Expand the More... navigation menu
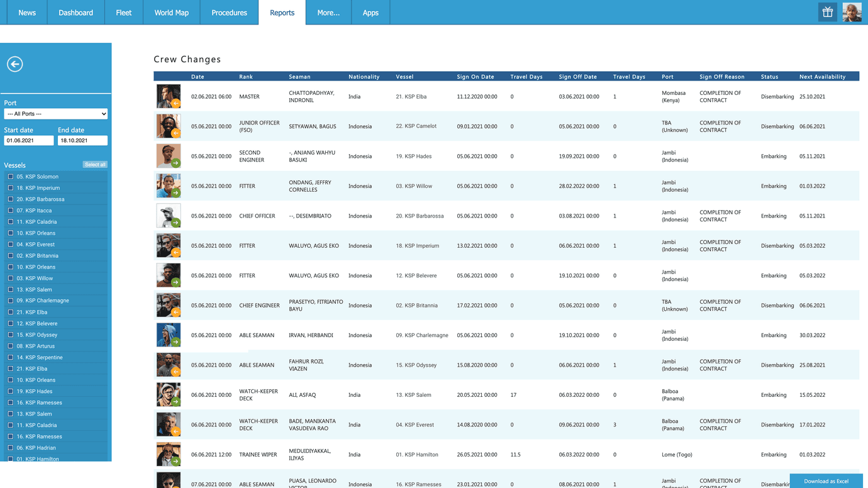This screenshot has width=868, height=488. pos(328,12)
